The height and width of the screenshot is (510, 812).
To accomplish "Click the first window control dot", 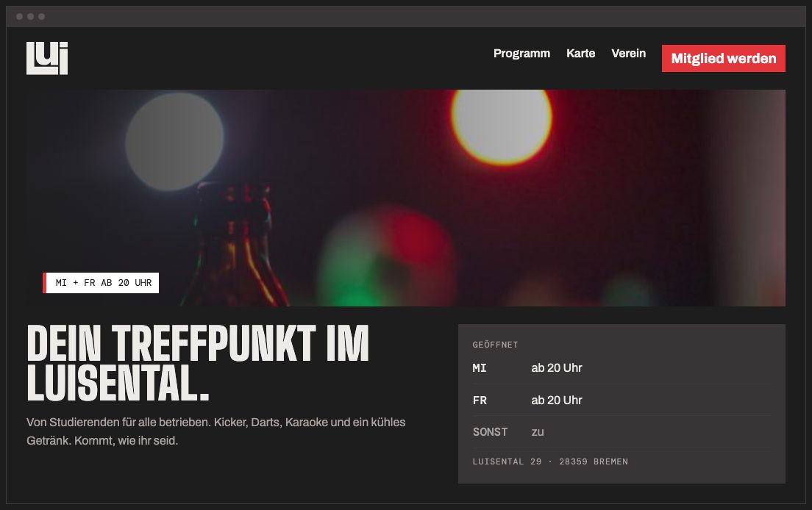I will pyautogui.click(x=19, y=17).
